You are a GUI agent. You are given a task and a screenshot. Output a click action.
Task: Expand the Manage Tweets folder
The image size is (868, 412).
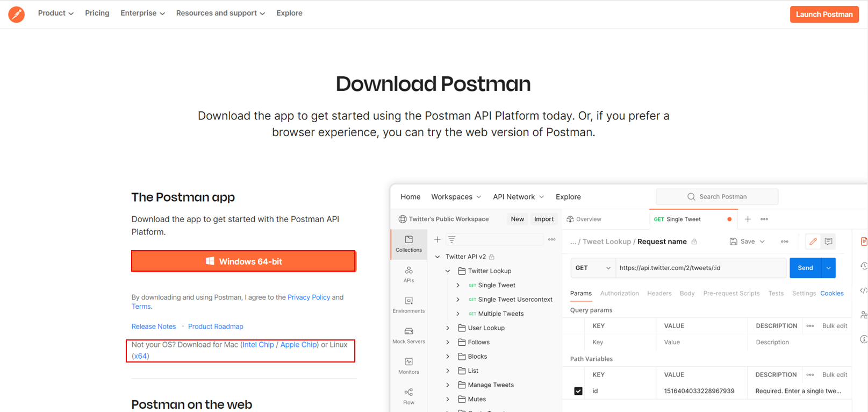click(x=448, y=385)
